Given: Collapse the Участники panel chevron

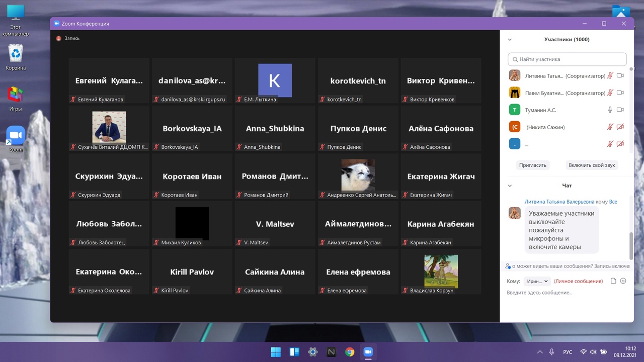Looking at the screenshot, I should pyautogui.click(x=510, y=40).
